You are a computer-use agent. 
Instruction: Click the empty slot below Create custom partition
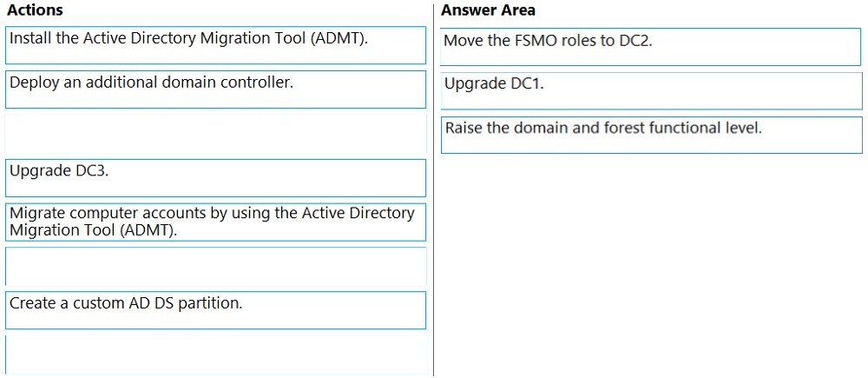[215, 355]
